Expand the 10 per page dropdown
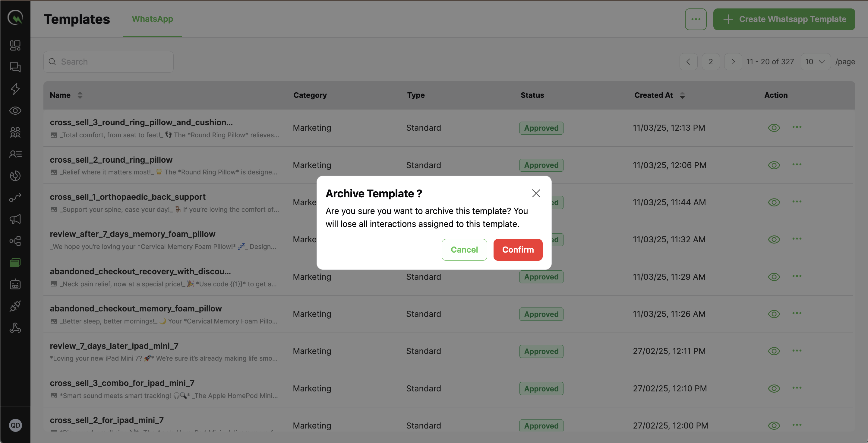Screen dimensions: 868x443 [x=815, y=62]
